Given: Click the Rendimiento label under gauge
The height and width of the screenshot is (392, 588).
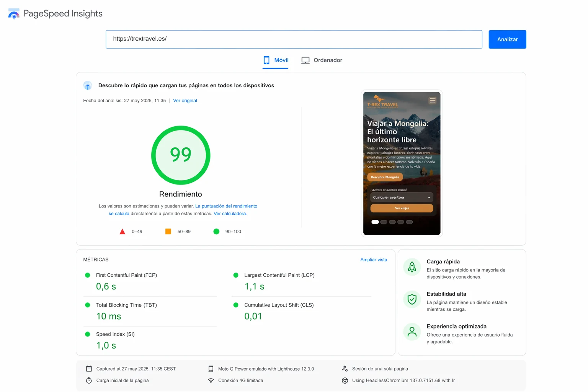Looking at the screenshot, I should coord(181,194).
